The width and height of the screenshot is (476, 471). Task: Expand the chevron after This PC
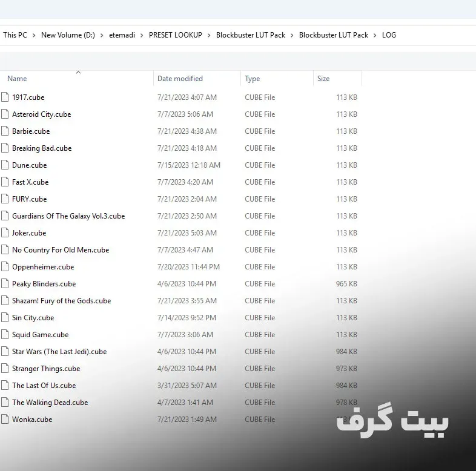pyautogui.click(x=34, y=35)
